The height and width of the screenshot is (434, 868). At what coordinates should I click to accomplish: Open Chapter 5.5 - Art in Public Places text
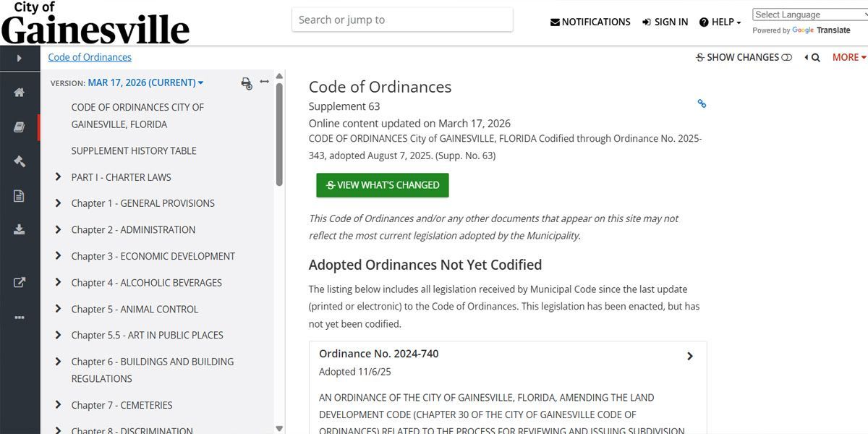147,335
